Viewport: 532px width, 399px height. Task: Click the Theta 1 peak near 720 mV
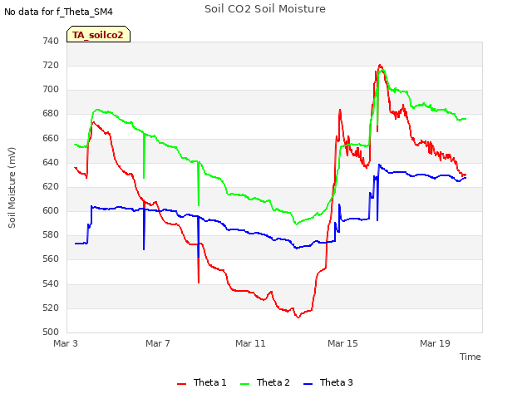tap(380, 65)
